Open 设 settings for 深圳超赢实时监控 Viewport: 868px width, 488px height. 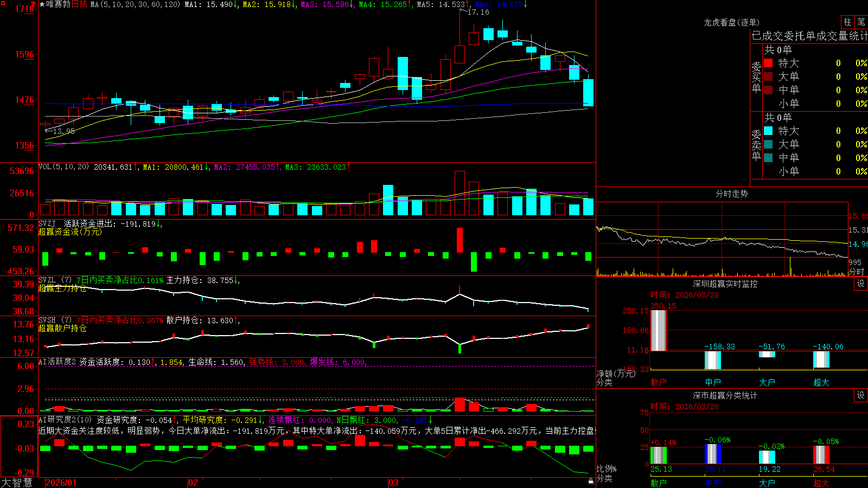[x=861, y=284]
